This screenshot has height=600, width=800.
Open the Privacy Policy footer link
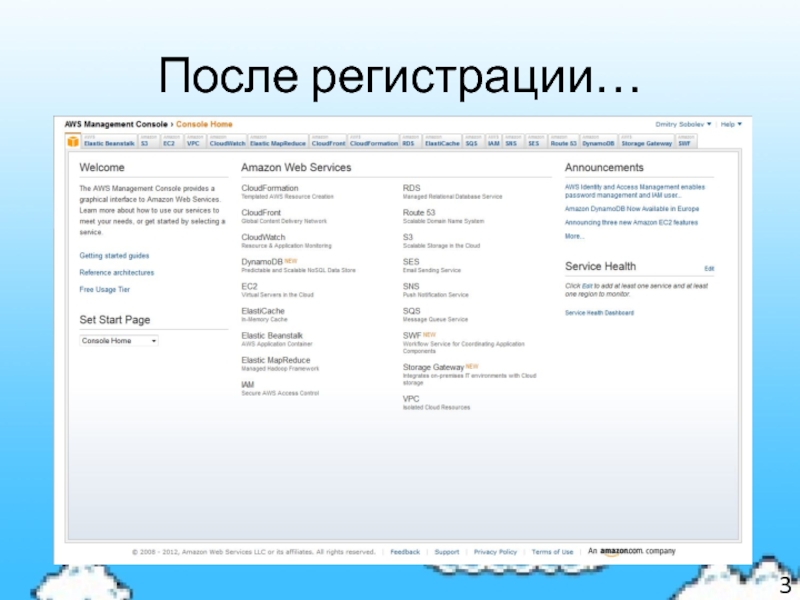(495, 552)
